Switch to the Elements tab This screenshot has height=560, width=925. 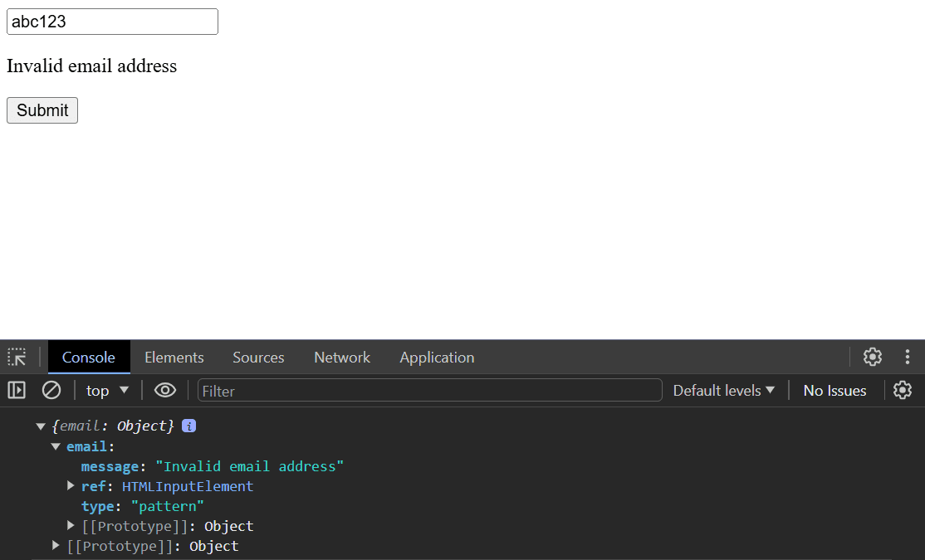[x=174, y=358]
